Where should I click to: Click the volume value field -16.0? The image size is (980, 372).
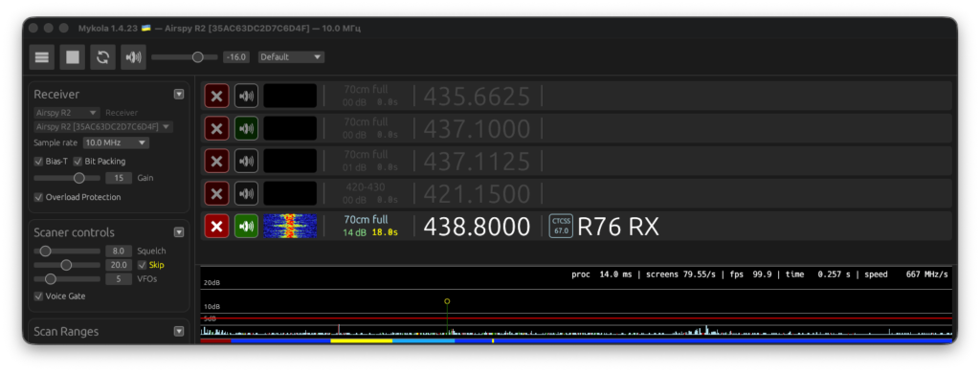[237, 56]
